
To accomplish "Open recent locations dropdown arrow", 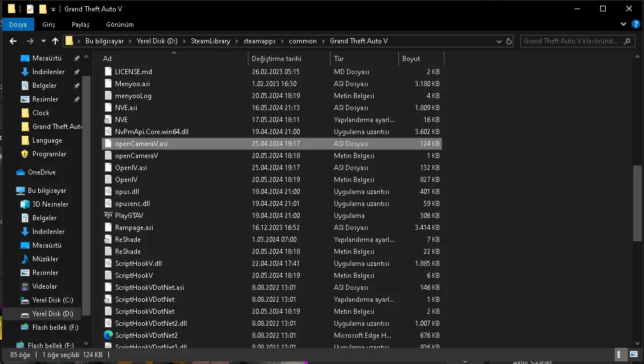I will 43,41.
